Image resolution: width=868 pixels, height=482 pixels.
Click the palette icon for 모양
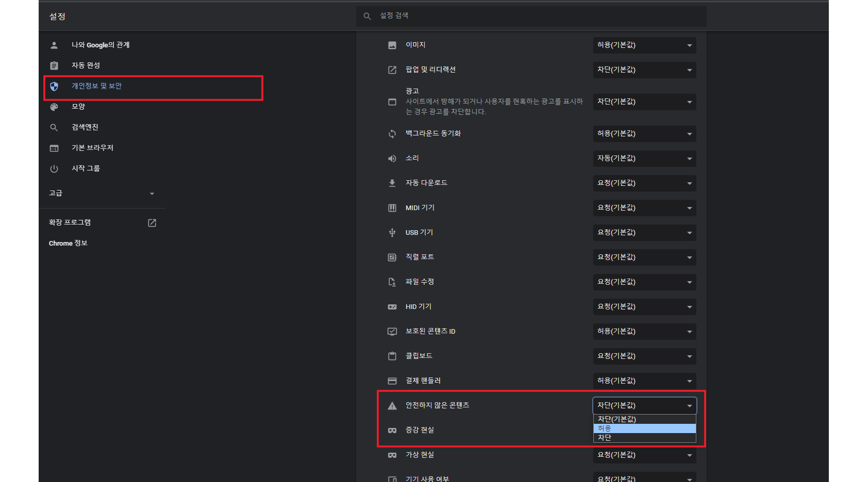click(x=54, y=107)
